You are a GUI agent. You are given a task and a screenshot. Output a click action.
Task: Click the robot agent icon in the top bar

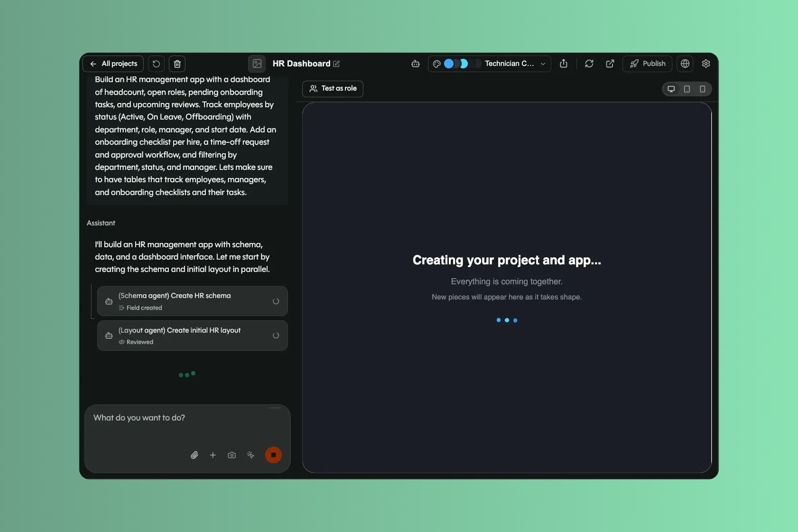(x=415, y=64)
